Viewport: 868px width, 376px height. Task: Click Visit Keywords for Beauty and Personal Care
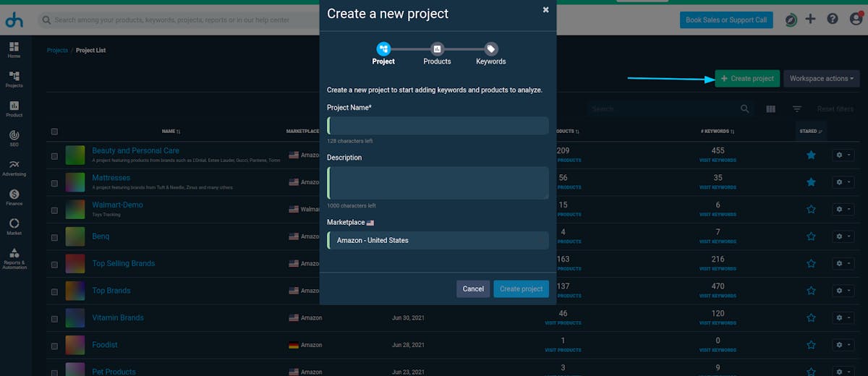click(x=718, y=160)
